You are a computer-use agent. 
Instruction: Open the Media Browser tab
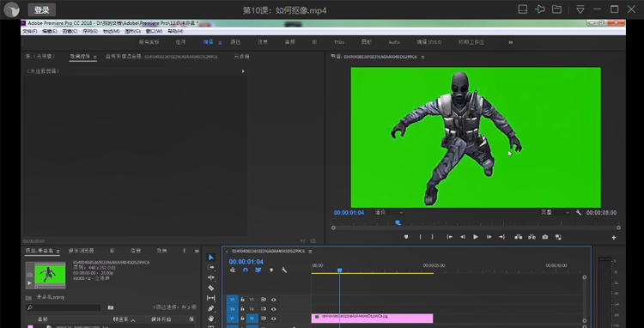pyautogui.click(x=82, y=251)
